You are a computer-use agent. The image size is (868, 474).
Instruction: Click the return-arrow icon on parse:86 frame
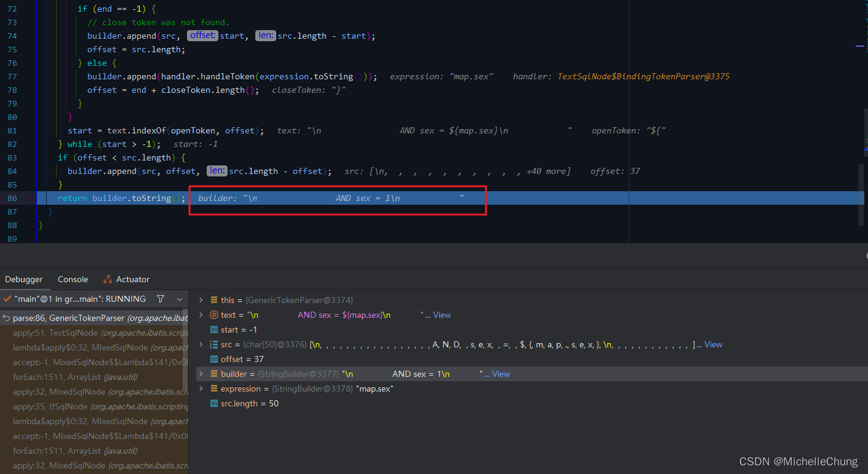(x=6, y=318)
